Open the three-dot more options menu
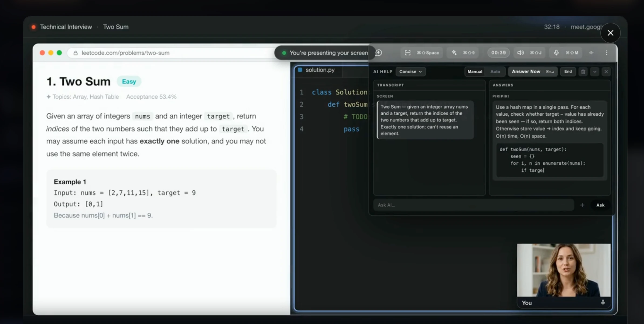 click(607, 53)
